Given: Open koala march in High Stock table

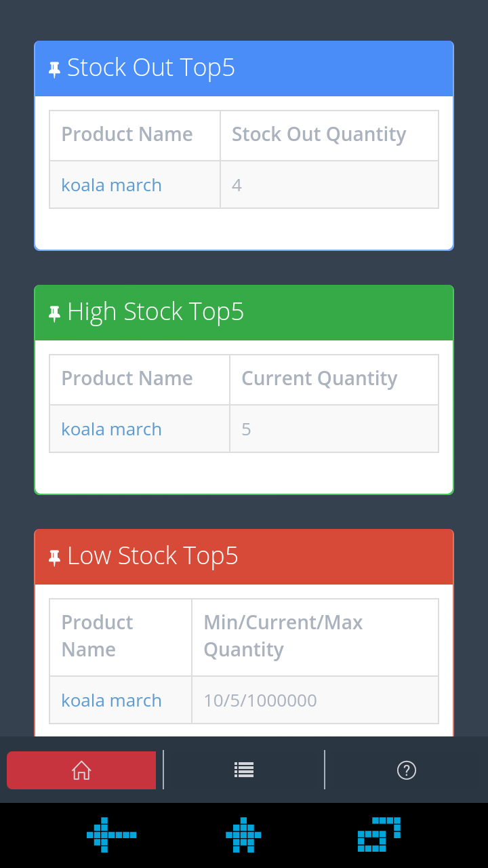Looking at the screenshot, I should click(x=111, y=429).
